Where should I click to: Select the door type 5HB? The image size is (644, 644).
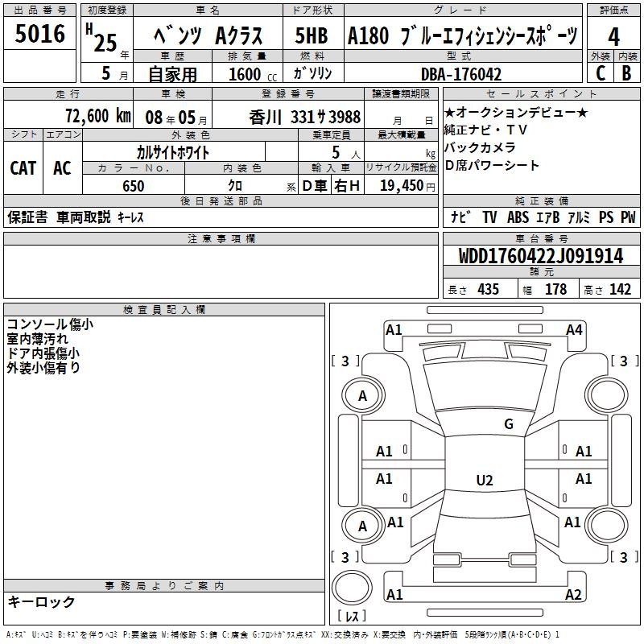point(312,35)
